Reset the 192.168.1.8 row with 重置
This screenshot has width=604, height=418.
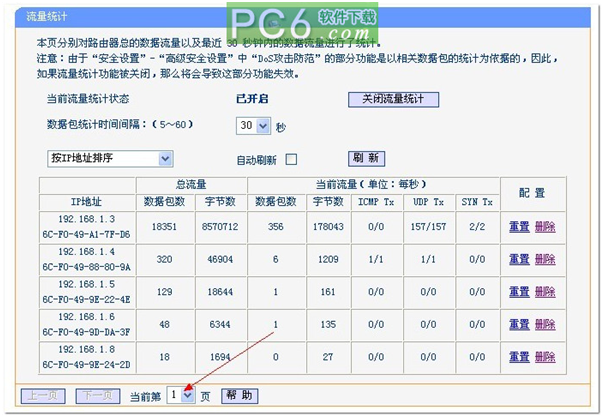click(x=519, y=355)
